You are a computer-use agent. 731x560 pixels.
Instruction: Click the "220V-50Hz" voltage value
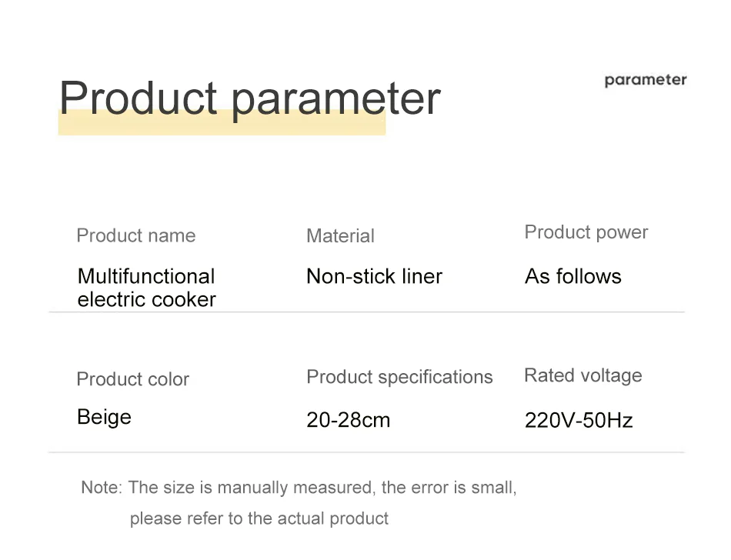coord(579,421)
